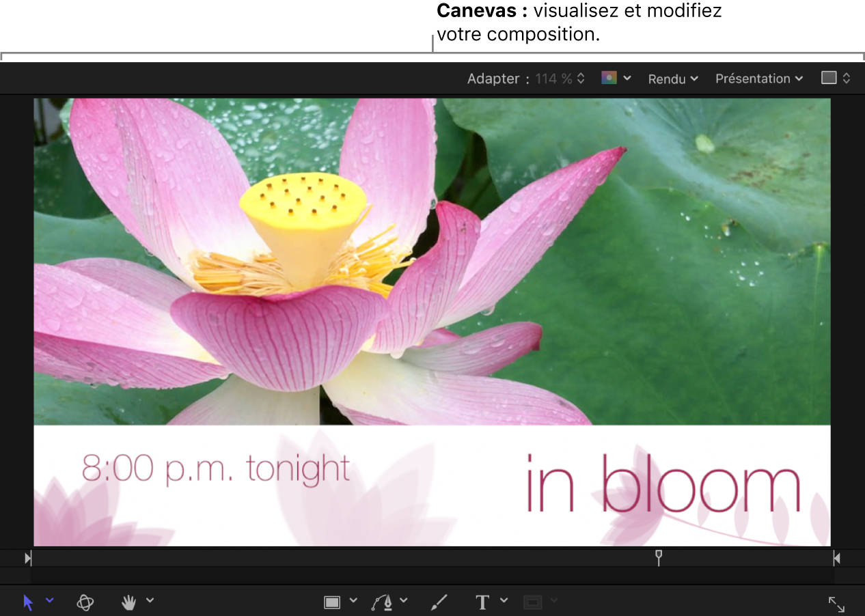The height and width of the screenshot is (616, 865).
Task: Click the Rectangle Mask tool icon
Action: click(x=533, y=602)
